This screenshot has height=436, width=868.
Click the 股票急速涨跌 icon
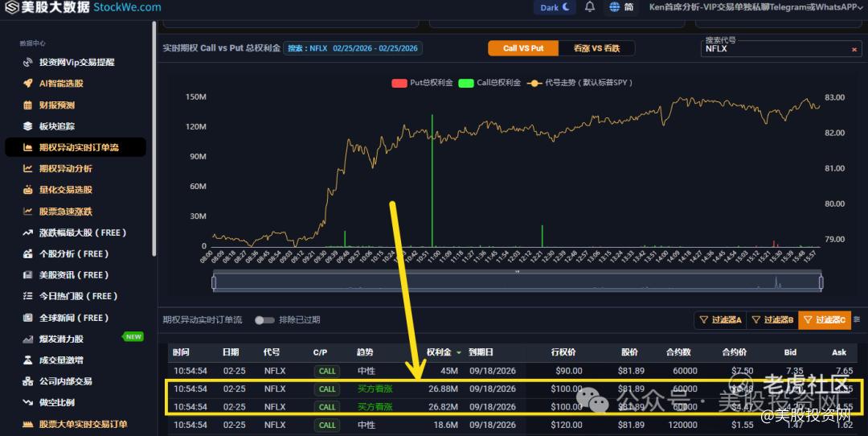27,211
